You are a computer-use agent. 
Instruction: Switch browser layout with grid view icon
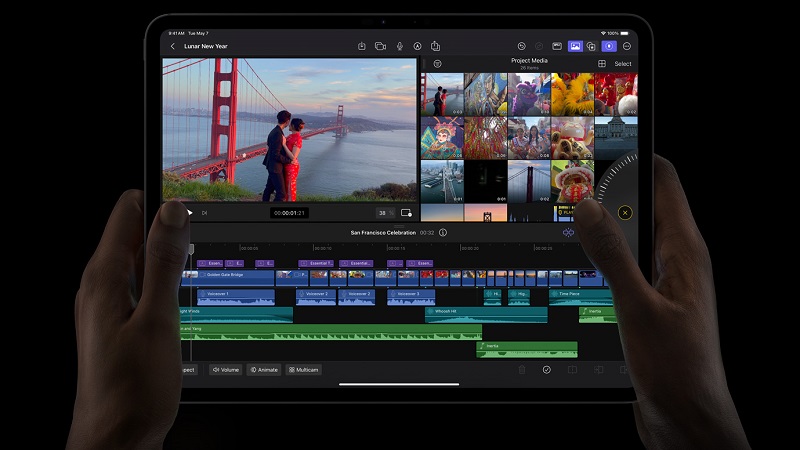point(602,64)
